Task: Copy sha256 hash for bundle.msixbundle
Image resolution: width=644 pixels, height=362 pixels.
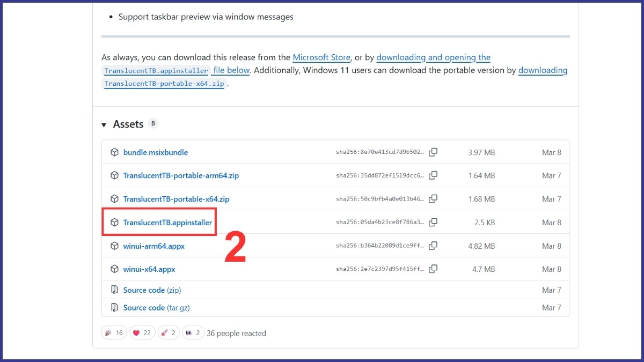Action: (x=433, y=152)
